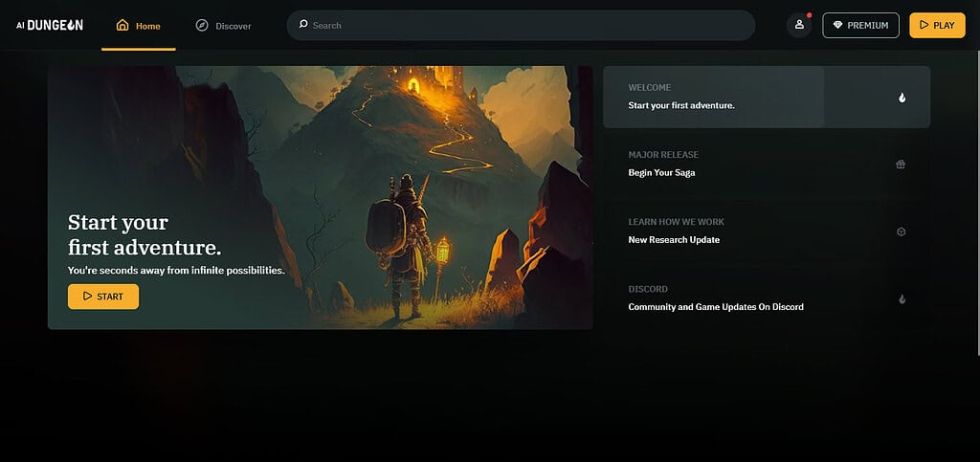The width and height of the screenshot is (980, 462).
Task: Click Start on the adventure banner
Action: click(x=103, y=297)
